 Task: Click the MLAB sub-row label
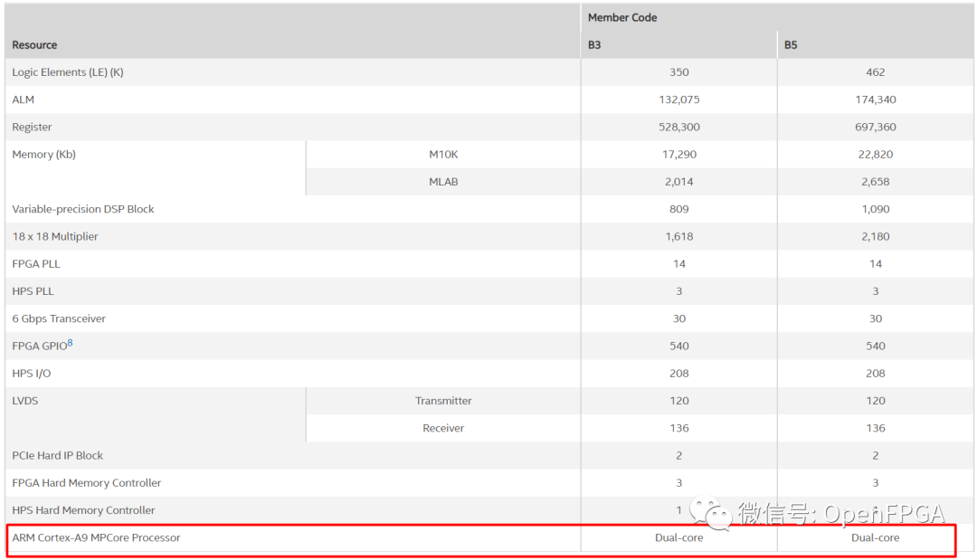[x=443, y=182]
